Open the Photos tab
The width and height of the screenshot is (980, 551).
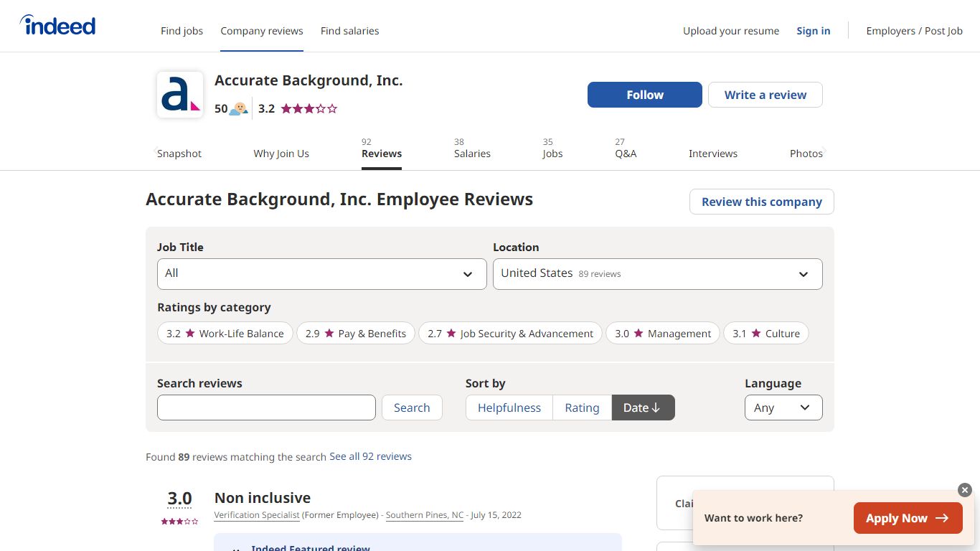coord(806,154)
